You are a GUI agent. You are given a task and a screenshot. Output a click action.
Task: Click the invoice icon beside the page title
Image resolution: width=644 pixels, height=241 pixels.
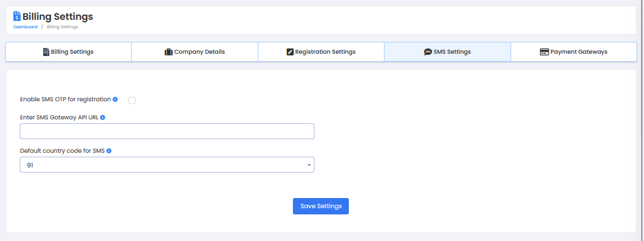pos(17,16)
